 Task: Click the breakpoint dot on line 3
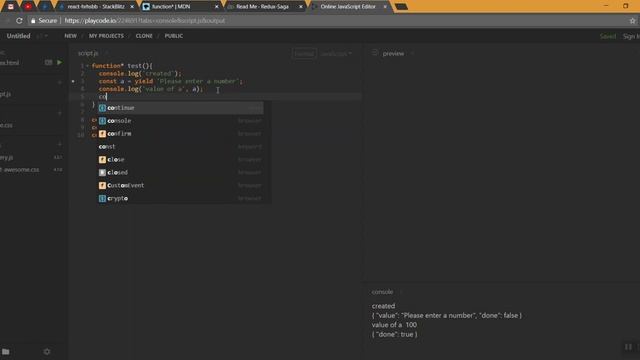(73, 81)
